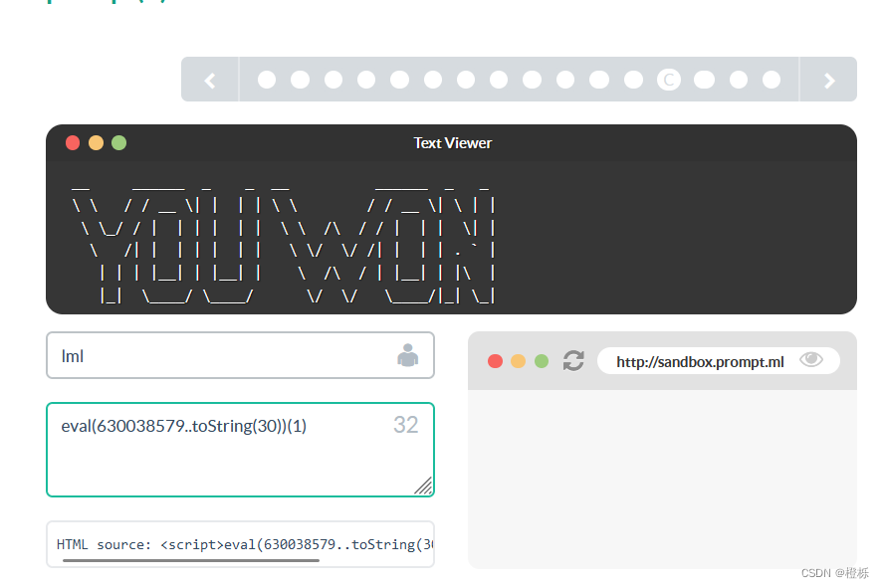Click red dot in sandbox browser window
This screenshot has width=884, height=588.
click(x=495, y=361)
